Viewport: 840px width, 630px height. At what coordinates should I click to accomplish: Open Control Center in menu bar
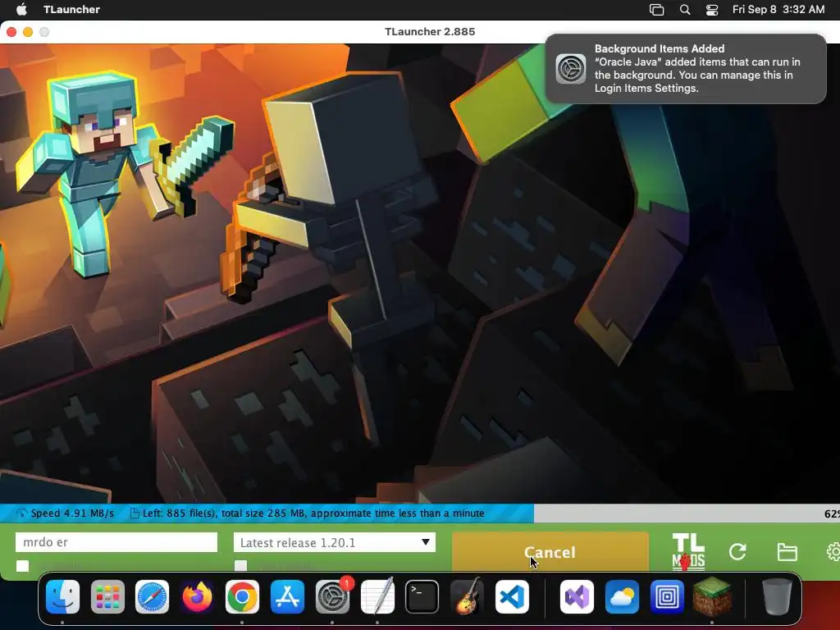point(712,10)
